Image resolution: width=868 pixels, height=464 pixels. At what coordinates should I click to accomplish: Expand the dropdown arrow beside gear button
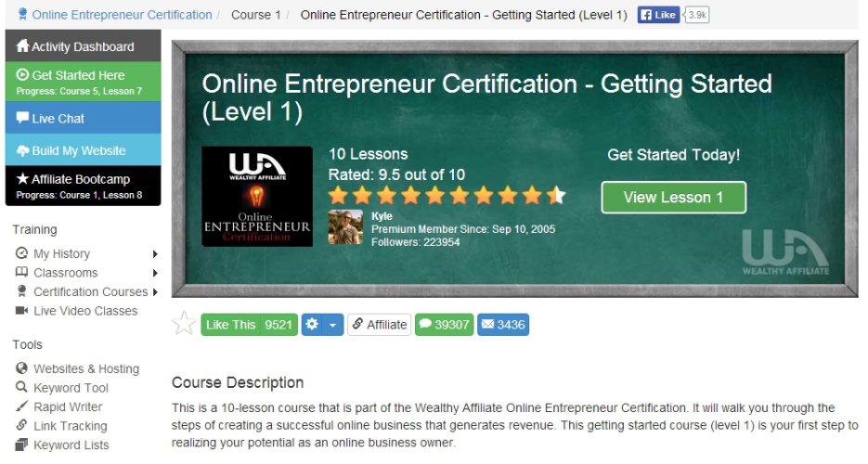[x=332, y=325]
